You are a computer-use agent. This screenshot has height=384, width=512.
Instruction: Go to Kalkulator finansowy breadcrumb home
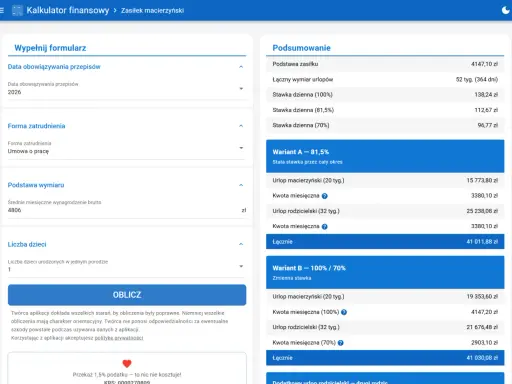click(68, 10)
